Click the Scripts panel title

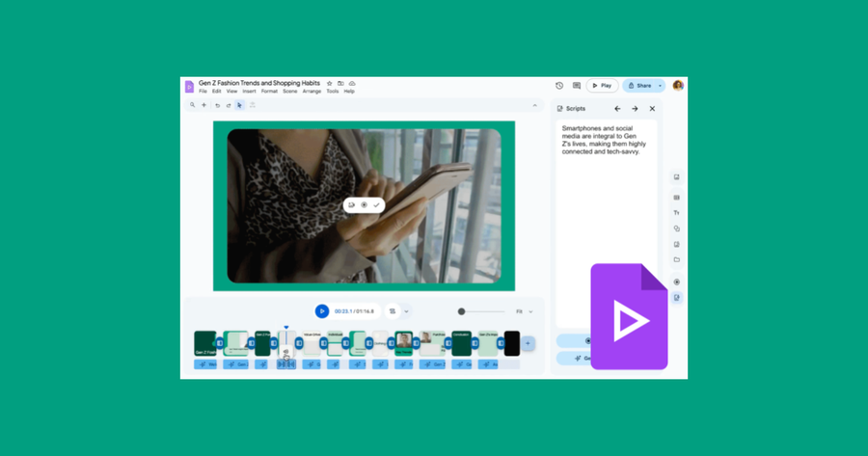[x=576, y=109]
